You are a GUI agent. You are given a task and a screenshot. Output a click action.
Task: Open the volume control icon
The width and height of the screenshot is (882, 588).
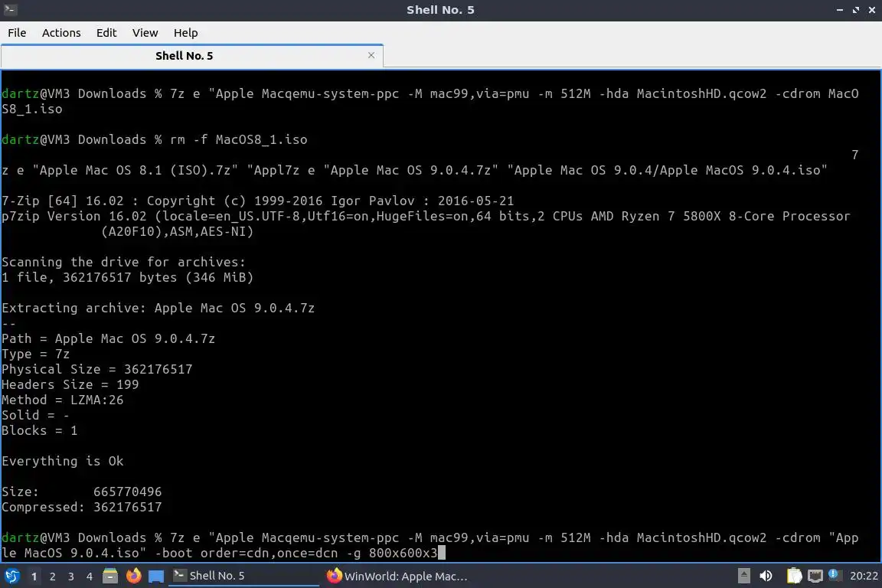(x=766, y=576)
